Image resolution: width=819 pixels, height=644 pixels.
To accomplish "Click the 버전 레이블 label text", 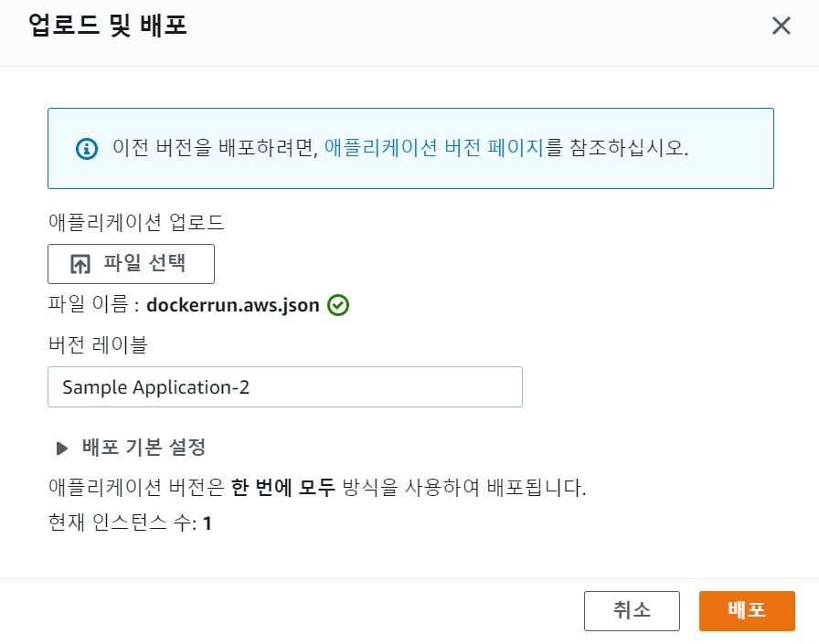I will pyautogui.click(x=98, y=345).
